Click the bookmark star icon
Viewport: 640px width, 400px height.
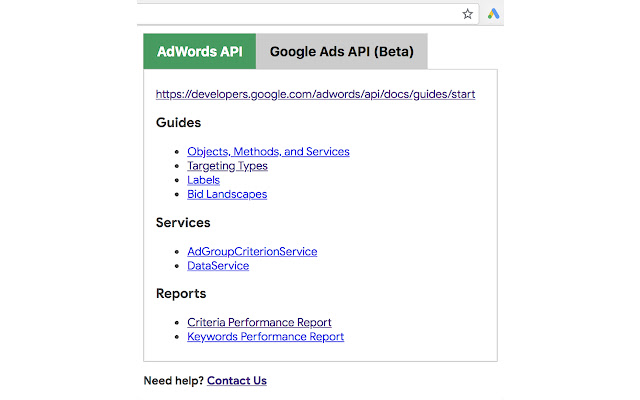coord(467,14)
